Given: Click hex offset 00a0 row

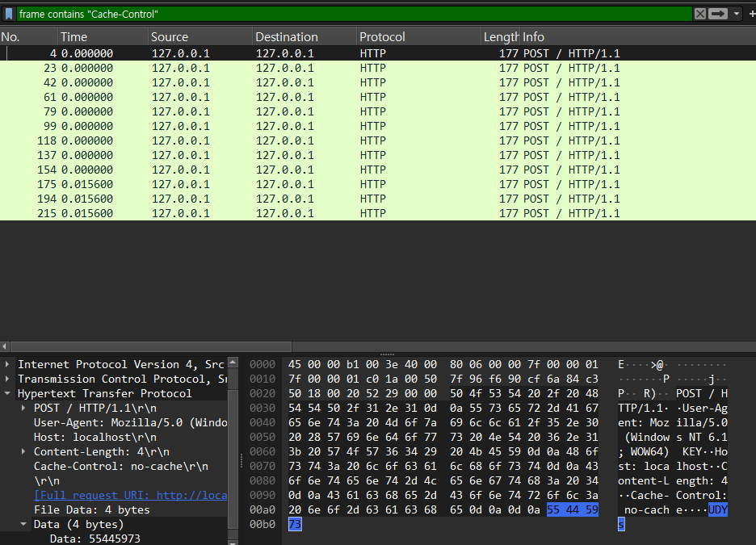Looking at the screenshot, I should point(262,509).
